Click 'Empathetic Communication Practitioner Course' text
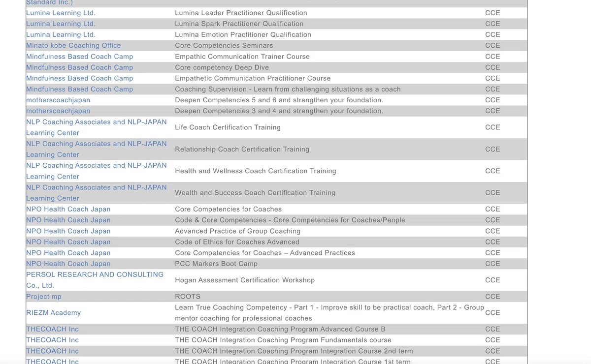 [253, 78]
